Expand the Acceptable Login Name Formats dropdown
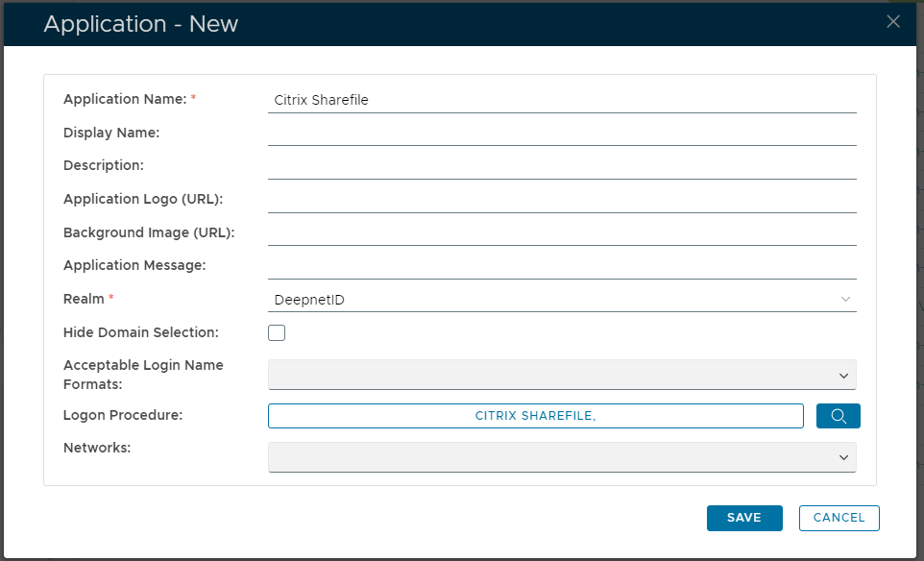924x561 pixels. point(562,375)
